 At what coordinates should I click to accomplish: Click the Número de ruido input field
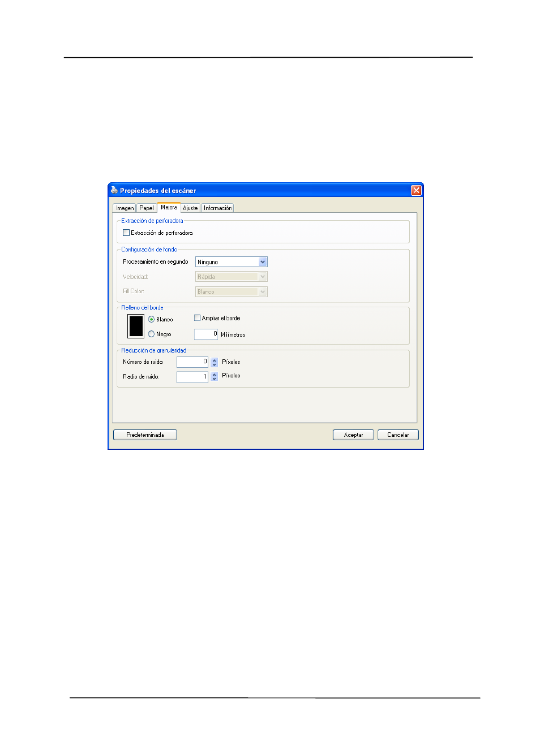tap(192, 362)
